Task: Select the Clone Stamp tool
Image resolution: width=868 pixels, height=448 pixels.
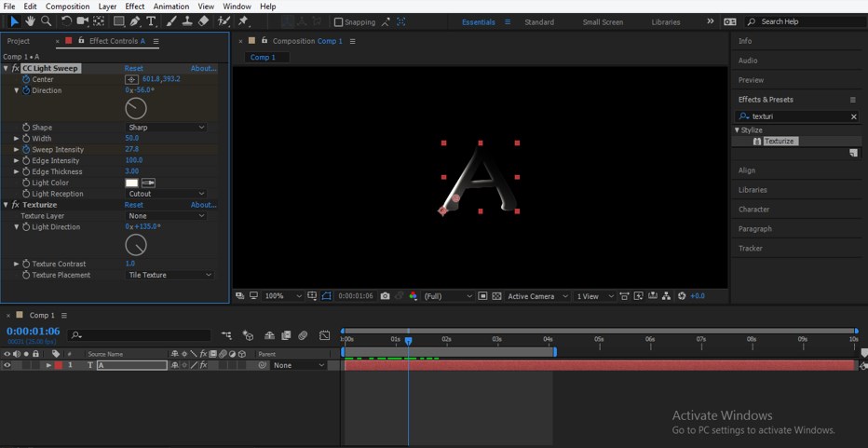Action: click(x=187, y=21)
